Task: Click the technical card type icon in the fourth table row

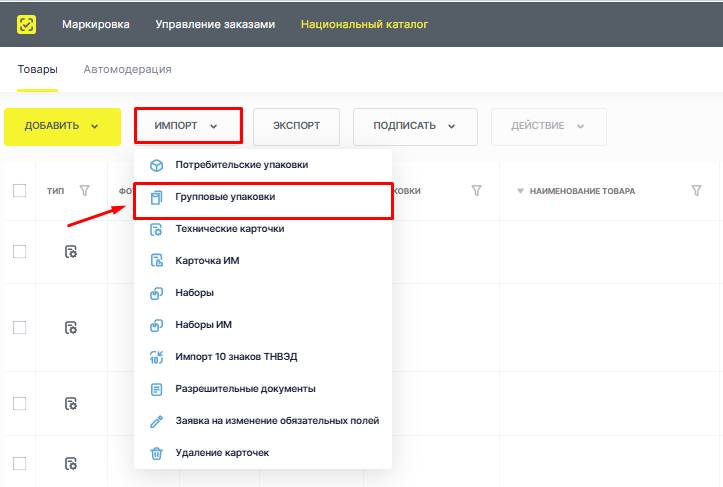Action: click(71, 463)
